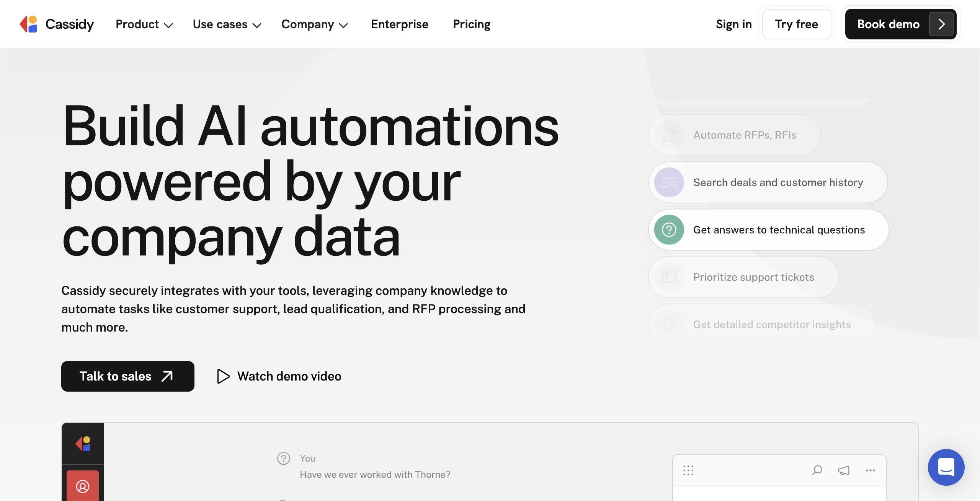Click the green question mark circle icon
This screenshot has width=980, height=501.
669,230
